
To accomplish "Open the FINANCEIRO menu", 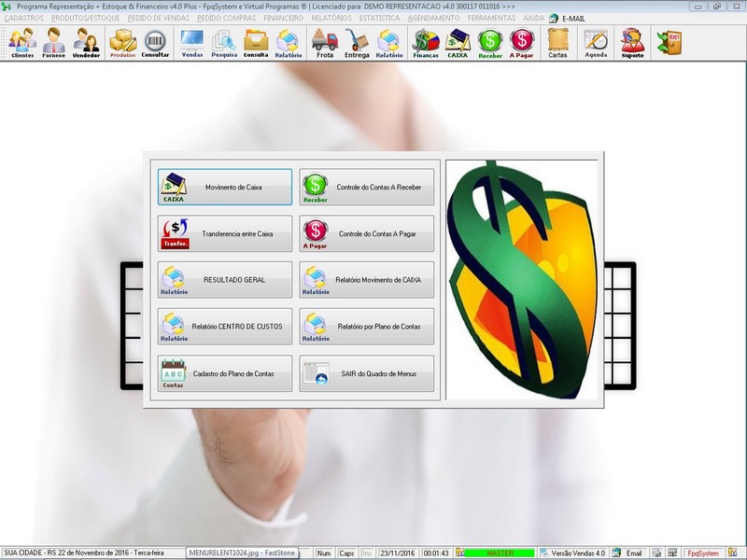I will click(x=284, y=18).
